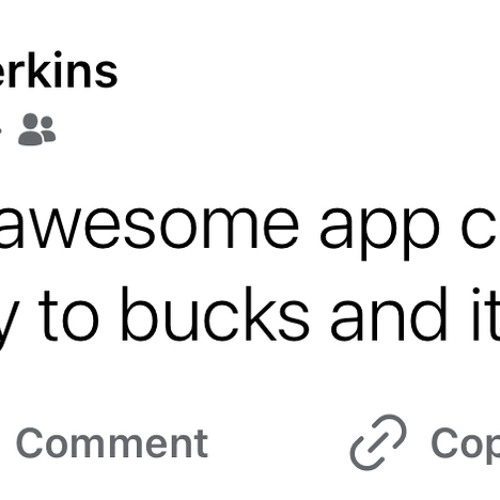Select the Comment button
Screen dimensions: 500x500
pyautogui.click(x=112, y=444)
